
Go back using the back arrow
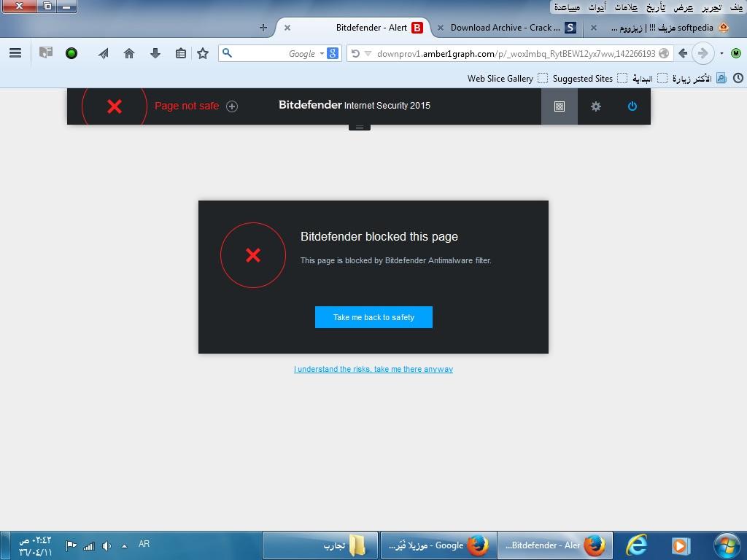[x=683, y=53]
